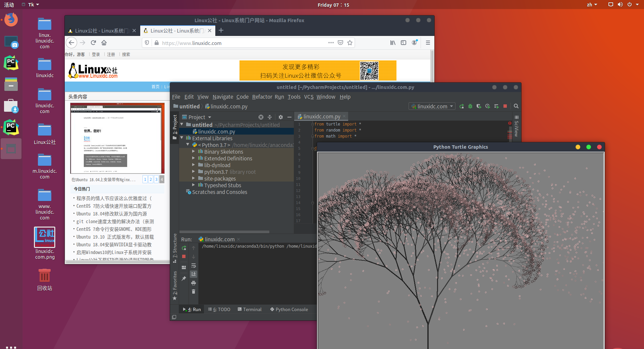Hide the Project tool window
Image resolution: width=644 pixels, height=349 pixels.
289,117
